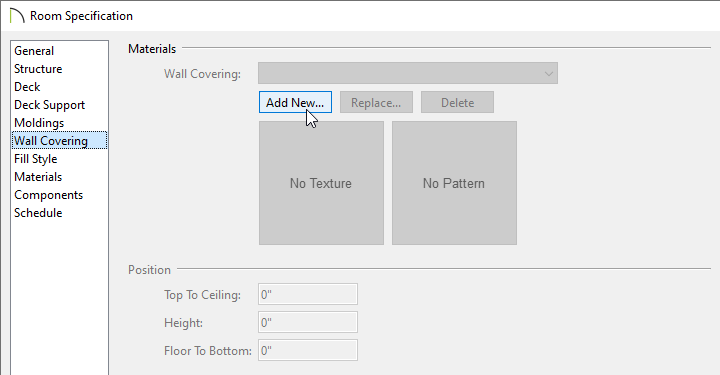Click the Replace... button
The width and height of the screenshot is (720, 375).
[x=376, y=102]
